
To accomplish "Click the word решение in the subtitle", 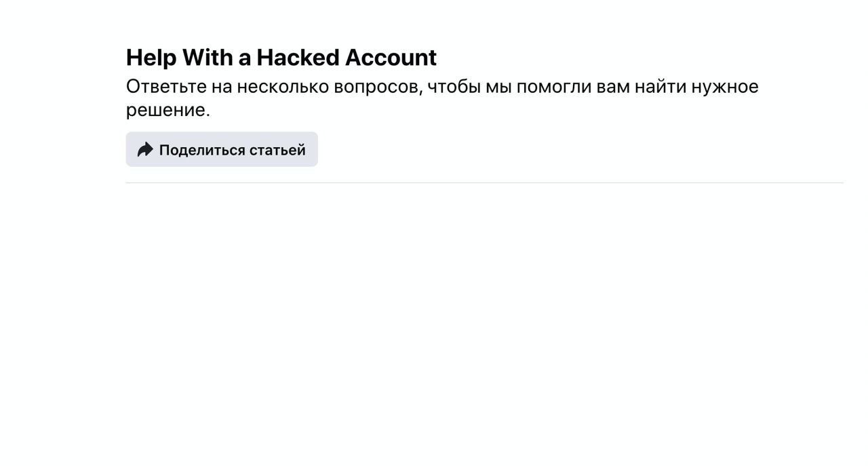I will pyautogui.click(x=166, y=110).
